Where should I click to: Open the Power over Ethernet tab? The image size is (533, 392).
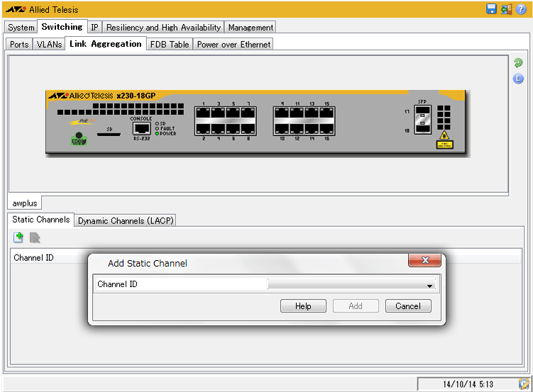[x=233, y=45]
